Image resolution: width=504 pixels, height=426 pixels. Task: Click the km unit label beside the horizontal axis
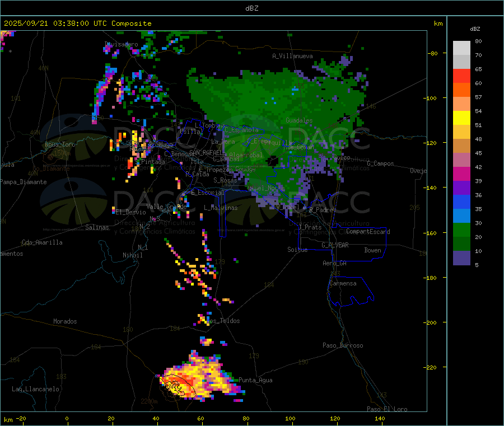8,420
